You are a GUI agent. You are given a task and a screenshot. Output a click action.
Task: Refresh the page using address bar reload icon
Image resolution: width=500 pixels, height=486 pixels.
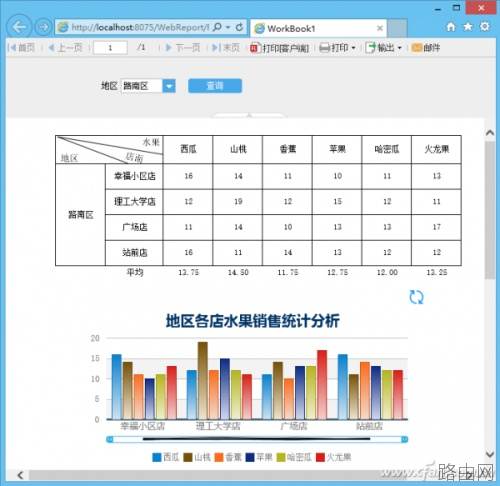(239, 27)
